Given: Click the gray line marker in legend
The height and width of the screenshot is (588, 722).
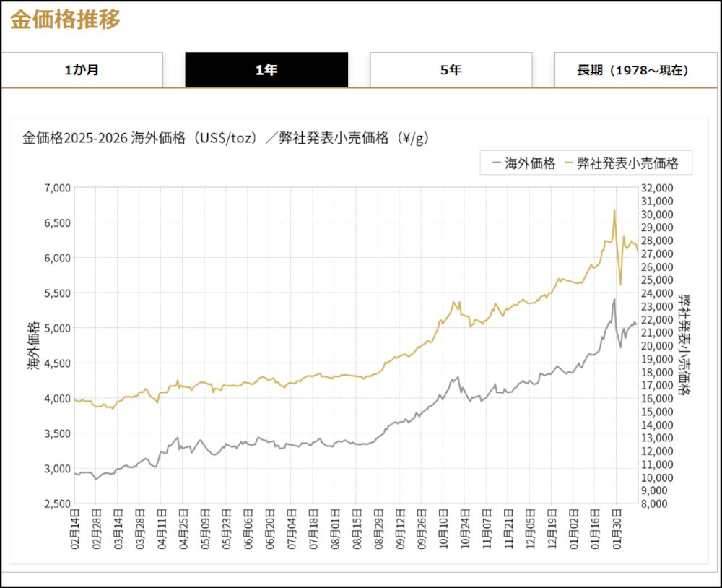Looking at the screenshot, I should pos(496,163).
